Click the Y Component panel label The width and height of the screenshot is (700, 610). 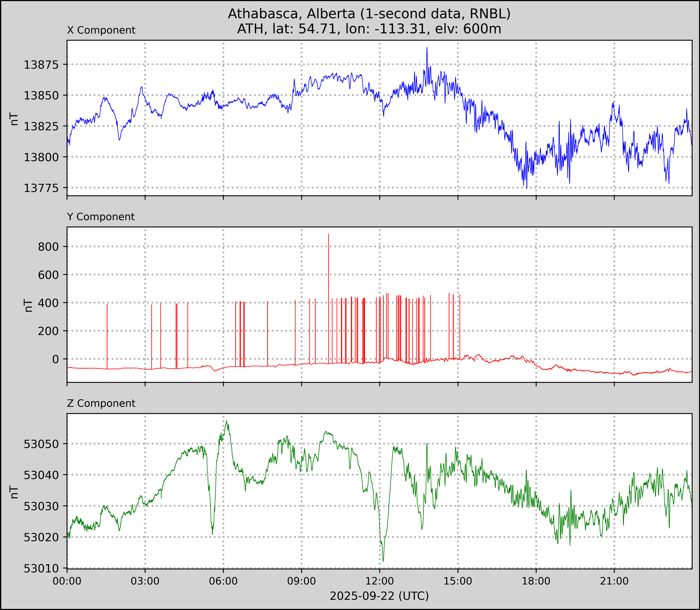click(101, 217)
